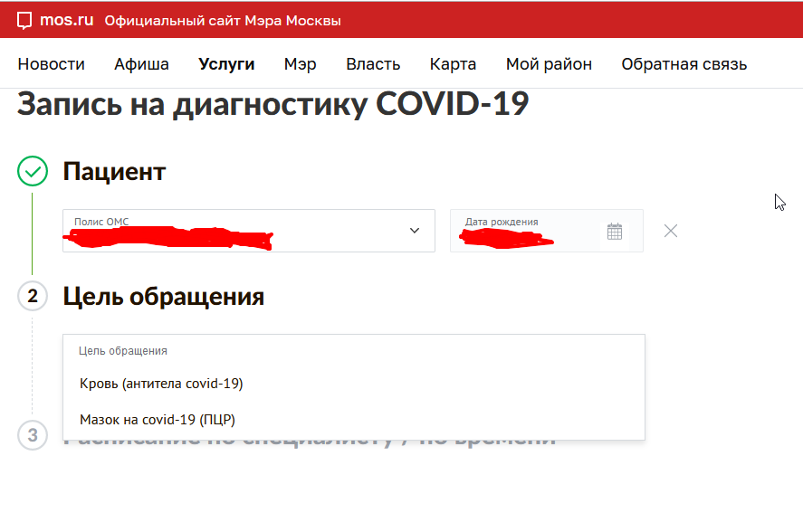This screenshot has width=803, height=532.
Task: Clear patient data with the X icon
Action: tap(670, 231)
